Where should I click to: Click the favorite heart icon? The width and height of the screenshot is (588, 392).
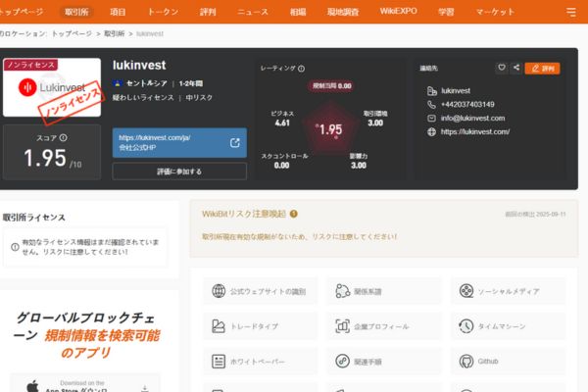(502, 68)
